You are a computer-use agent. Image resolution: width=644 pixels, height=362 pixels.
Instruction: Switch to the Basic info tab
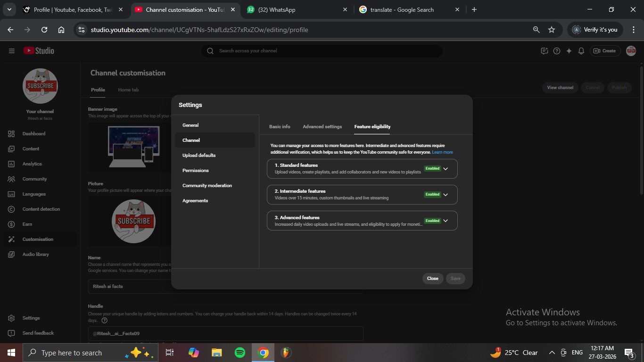pyautogui.click(x=280, y=127)
